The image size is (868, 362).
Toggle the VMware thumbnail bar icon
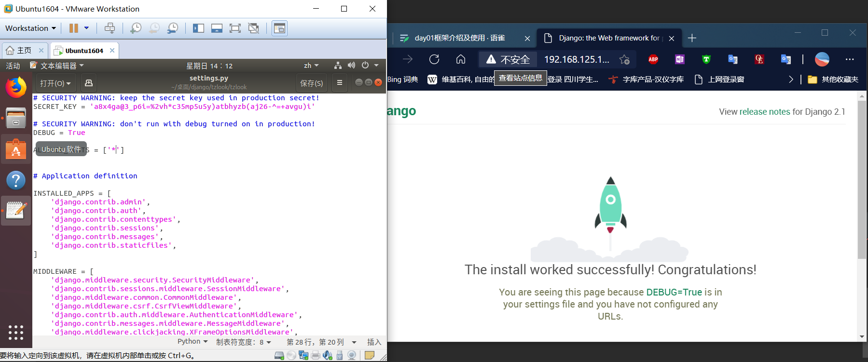point(217,28)
